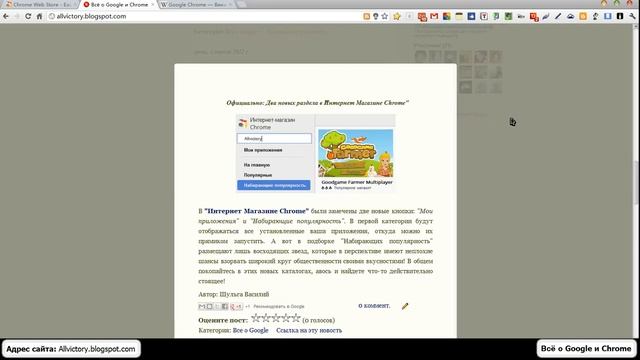The height and width of the screenshot is (360, 640).
Task: Click the browser forward arrow
Action: (17, 16)
